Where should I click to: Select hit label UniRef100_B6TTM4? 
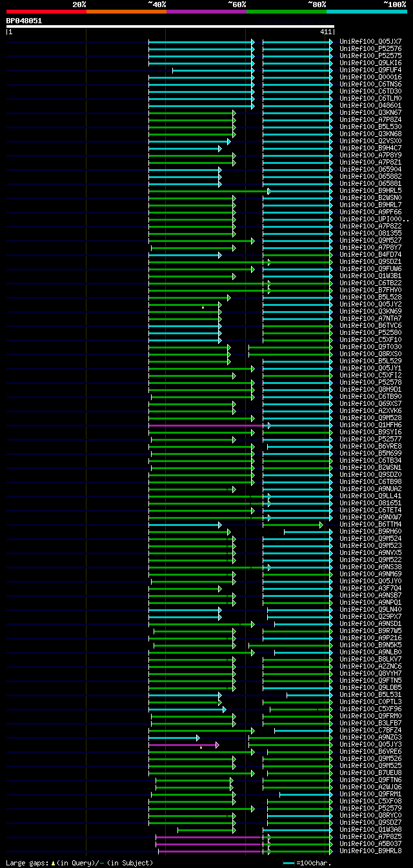[370, 524]
